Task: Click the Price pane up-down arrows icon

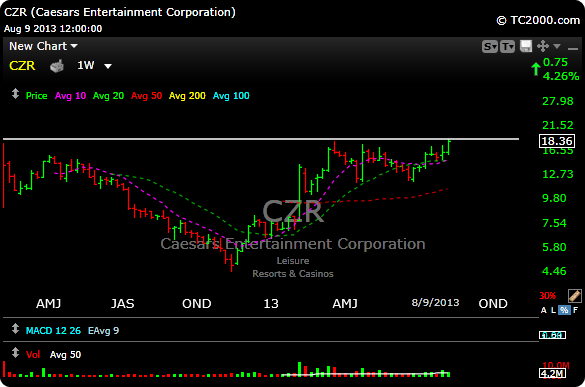Action: coord(15,93)
